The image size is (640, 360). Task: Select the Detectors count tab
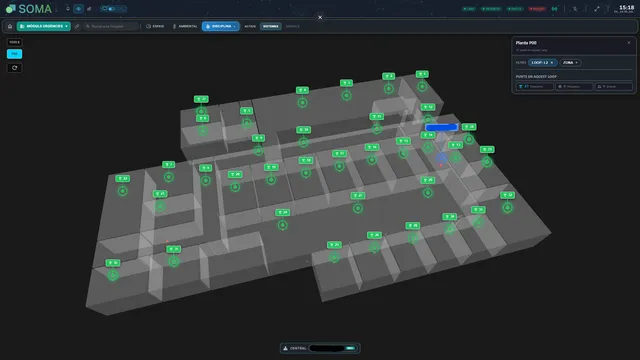[534, 87]
